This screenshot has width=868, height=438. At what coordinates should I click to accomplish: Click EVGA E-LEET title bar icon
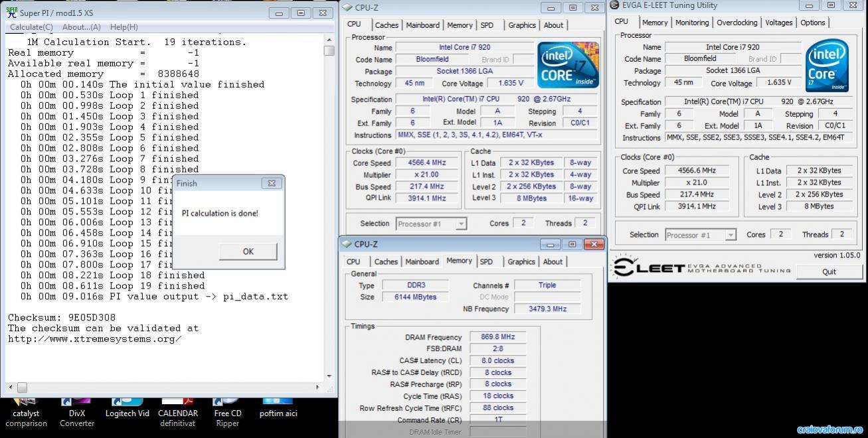(615, 5)
